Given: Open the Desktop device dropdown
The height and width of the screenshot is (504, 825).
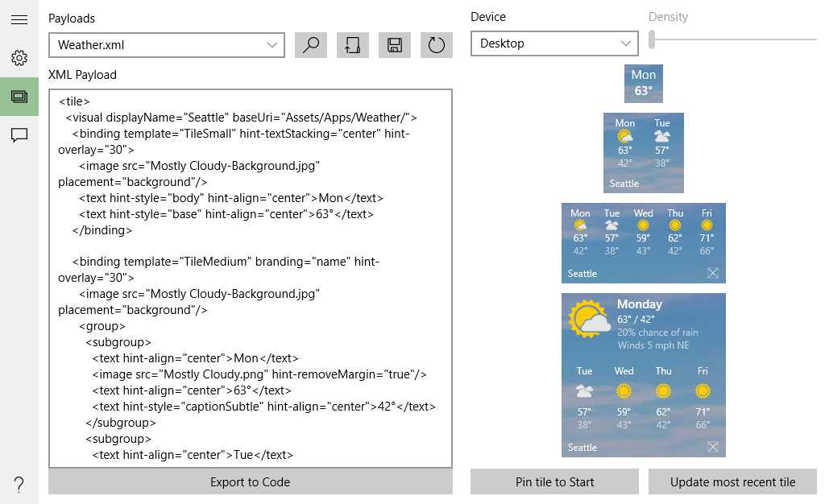Looking at the screenshot, I should [554, 43].
